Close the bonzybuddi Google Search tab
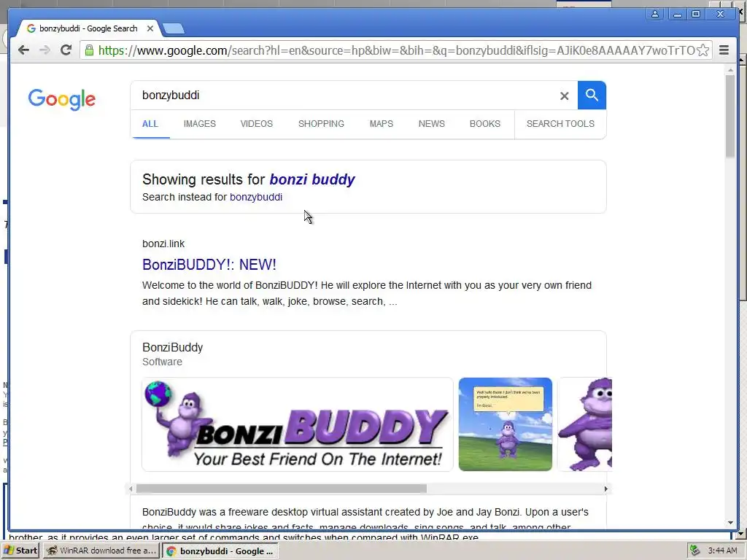This screenshot has height=560, width=747. pyautogui.click(x=150, y=28)
